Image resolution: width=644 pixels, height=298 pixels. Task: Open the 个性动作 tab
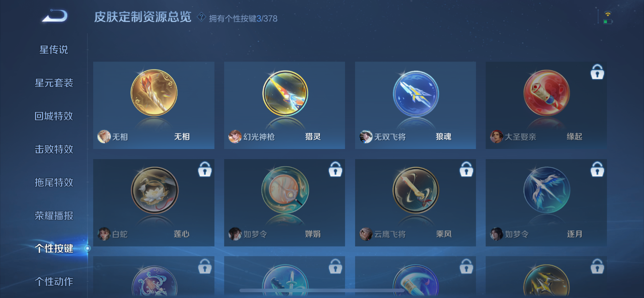(x=54, y=281)
